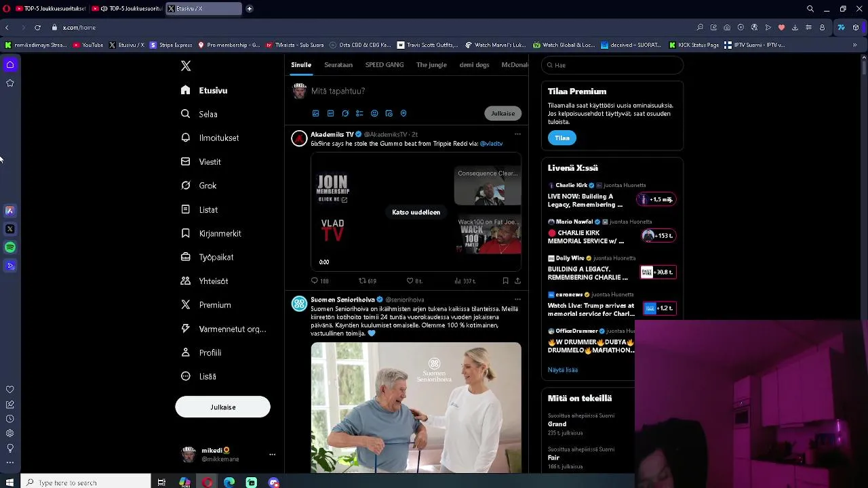Image resolution: width=868 pixels, height=488 pixels.
Task: Click the Hae search field
Action: point(612,65)
